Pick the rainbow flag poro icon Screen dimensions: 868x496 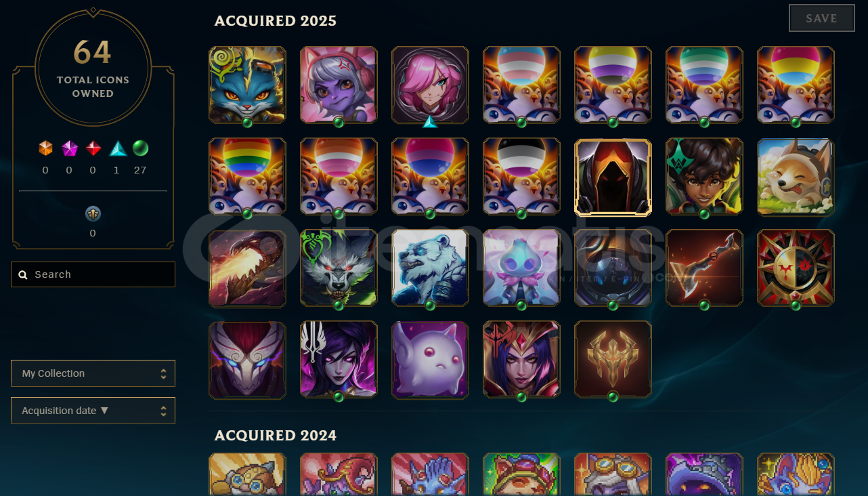click(x=247, y=176)
